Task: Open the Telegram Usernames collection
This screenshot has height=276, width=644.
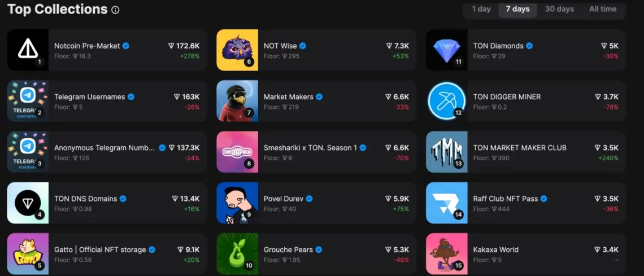Action: [107, 101]
